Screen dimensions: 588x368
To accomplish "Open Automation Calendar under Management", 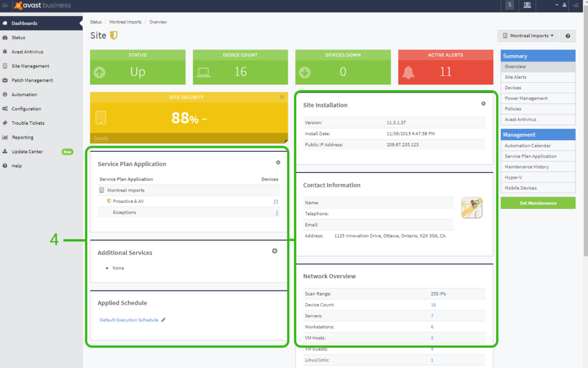I will [x=537, y=145].
